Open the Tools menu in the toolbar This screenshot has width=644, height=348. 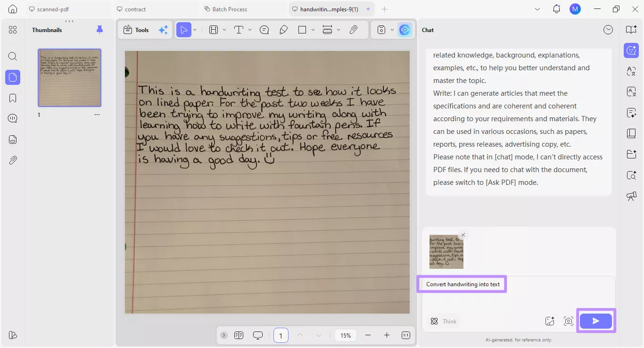coord(135,29)
